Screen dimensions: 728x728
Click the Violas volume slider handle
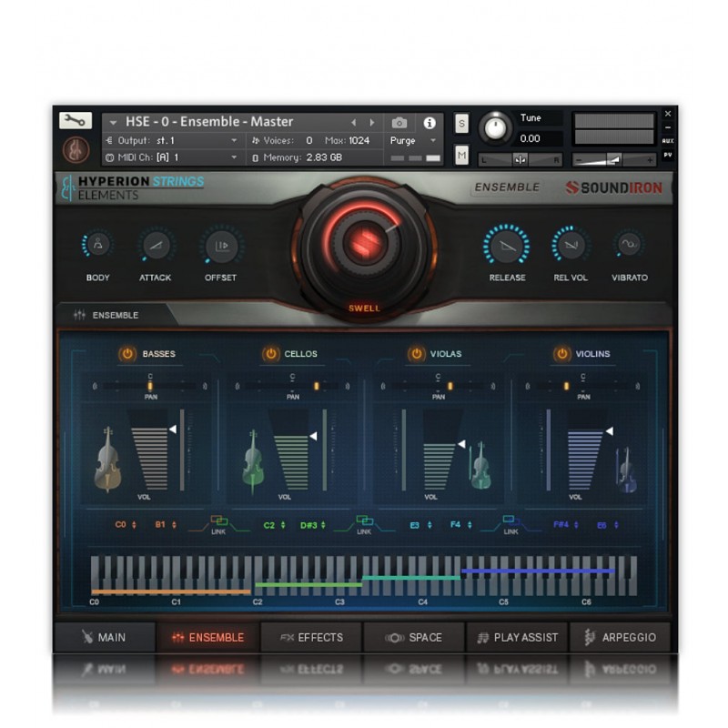[x=462, y=444]
